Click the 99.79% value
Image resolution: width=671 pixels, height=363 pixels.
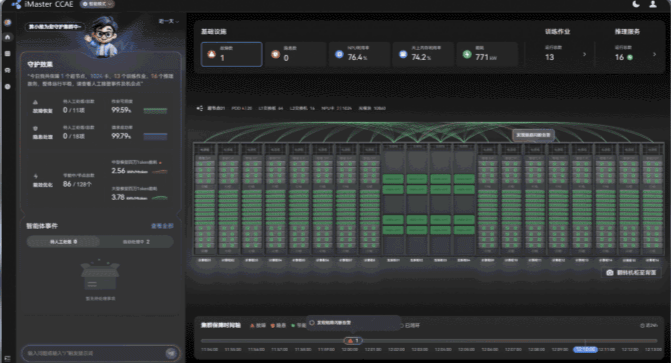tap(121, 136)
